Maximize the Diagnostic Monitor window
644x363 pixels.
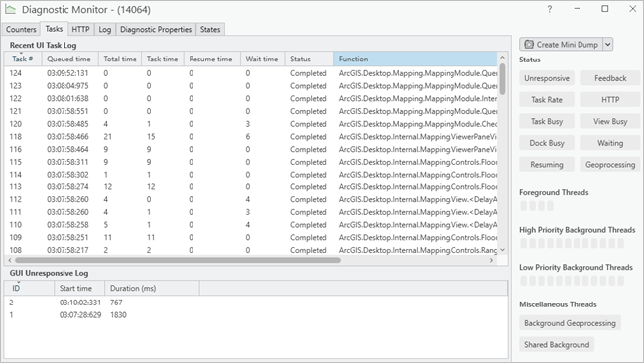(605, 9)
